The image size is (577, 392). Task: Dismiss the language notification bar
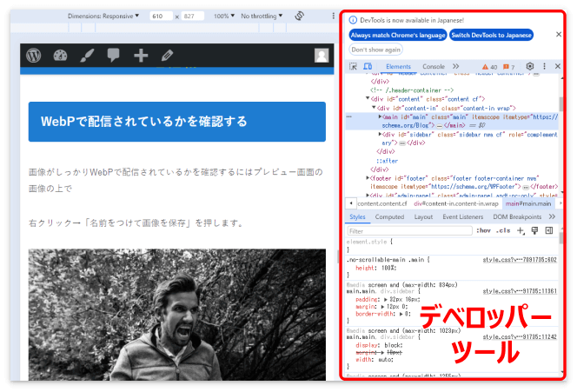tap(558, 34)
